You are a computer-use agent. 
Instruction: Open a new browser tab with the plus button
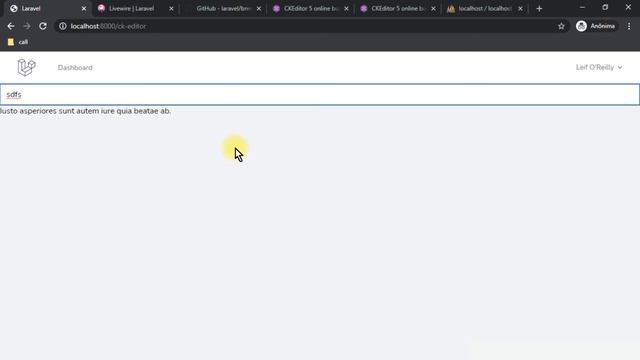point(539,9)
